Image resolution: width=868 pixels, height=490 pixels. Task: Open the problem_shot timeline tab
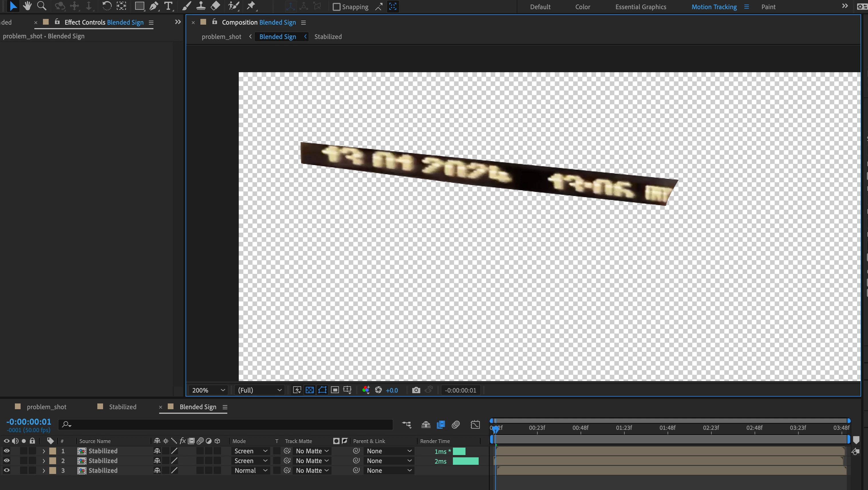point(46,407)
